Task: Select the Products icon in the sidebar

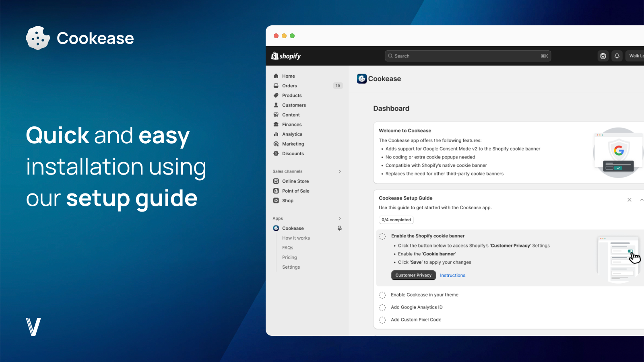Action: pos(276,95)
